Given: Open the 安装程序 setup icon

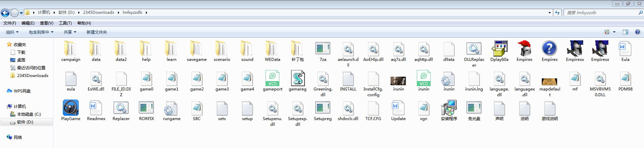Looking at the screenshot, I should pyautogui.click(x=449, y=108).
